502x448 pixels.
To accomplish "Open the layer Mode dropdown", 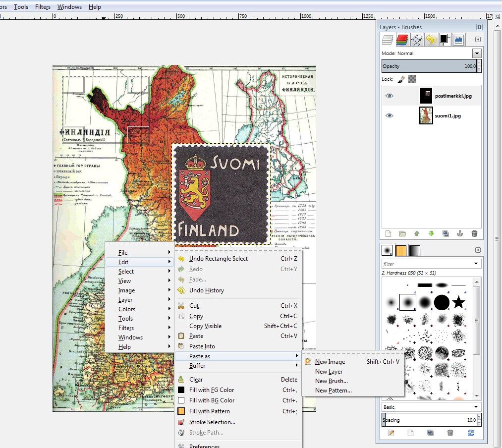I will click(x=477, y=54).
